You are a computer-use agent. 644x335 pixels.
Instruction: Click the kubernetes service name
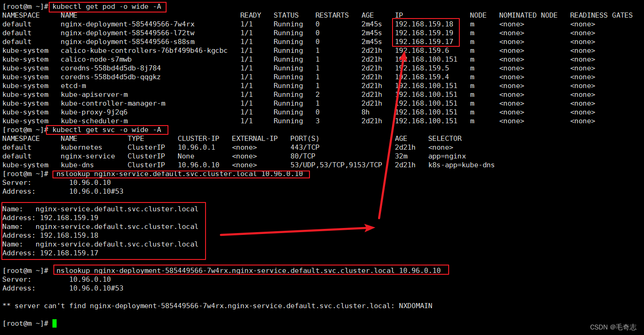[x=82, y=147]
